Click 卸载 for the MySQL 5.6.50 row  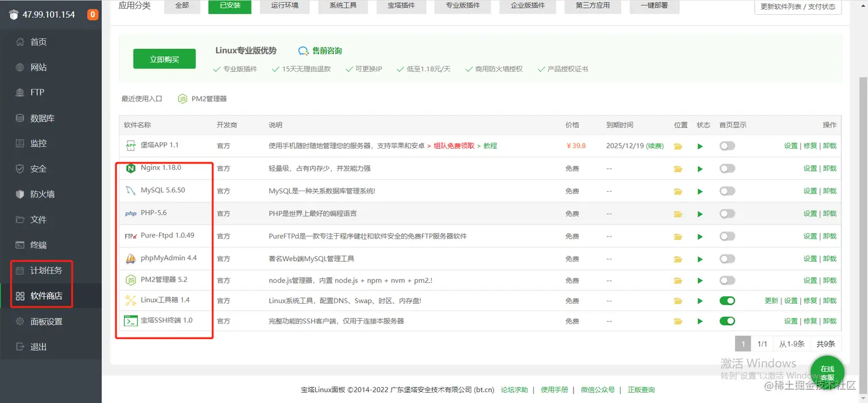coord(830,191)
